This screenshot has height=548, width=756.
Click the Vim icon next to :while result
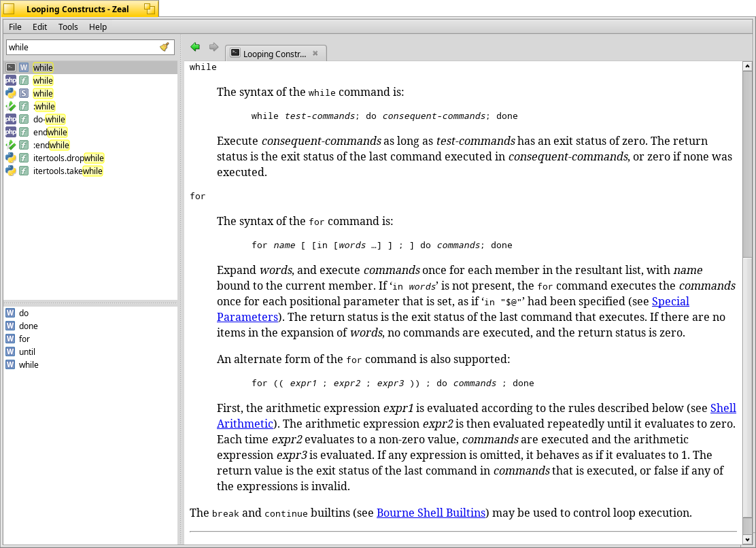11,106
